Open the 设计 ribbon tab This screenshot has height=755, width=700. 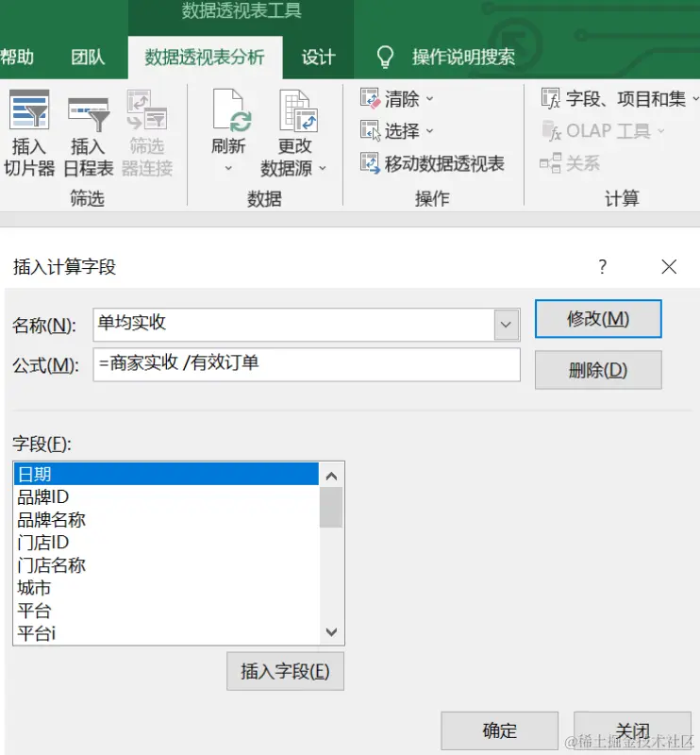pos(318,58)
